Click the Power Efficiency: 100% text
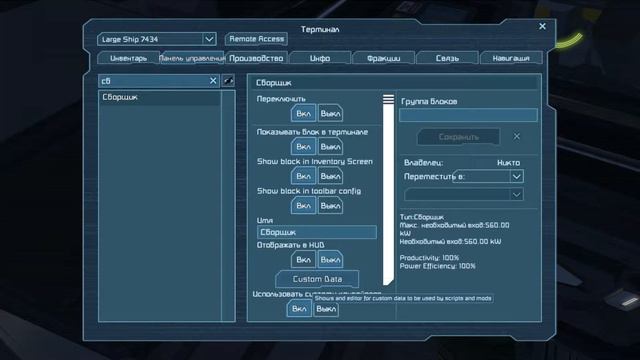 pyautogui.click(x=438, y=266)
